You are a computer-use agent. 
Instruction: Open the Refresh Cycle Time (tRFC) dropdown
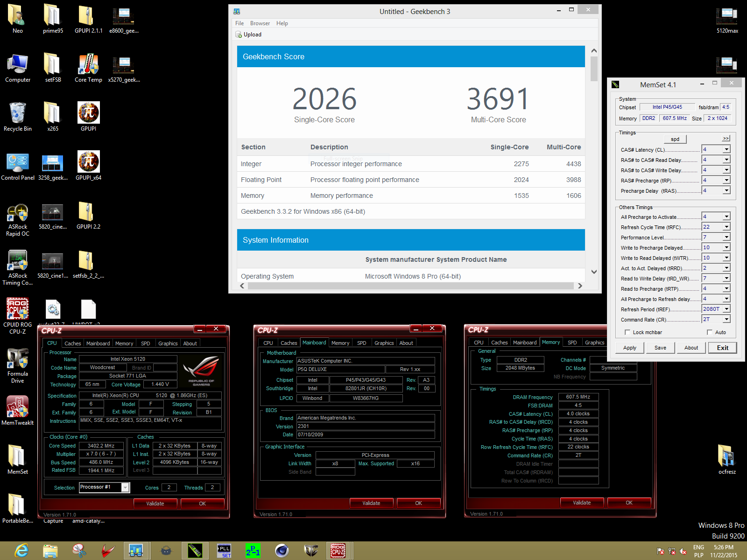pyautogui.click(x=726, y=227)
